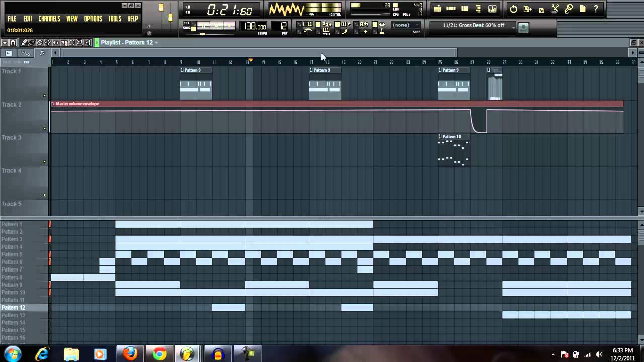Open the step sequencer window icon
The height and width of the screenshot is (362, 644).
451,9
